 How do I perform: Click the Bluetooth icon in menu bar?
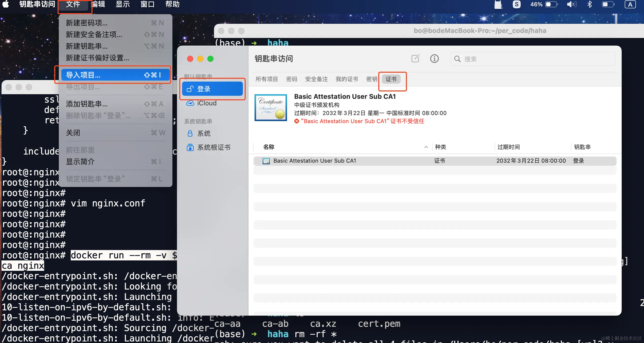[589, 4]
